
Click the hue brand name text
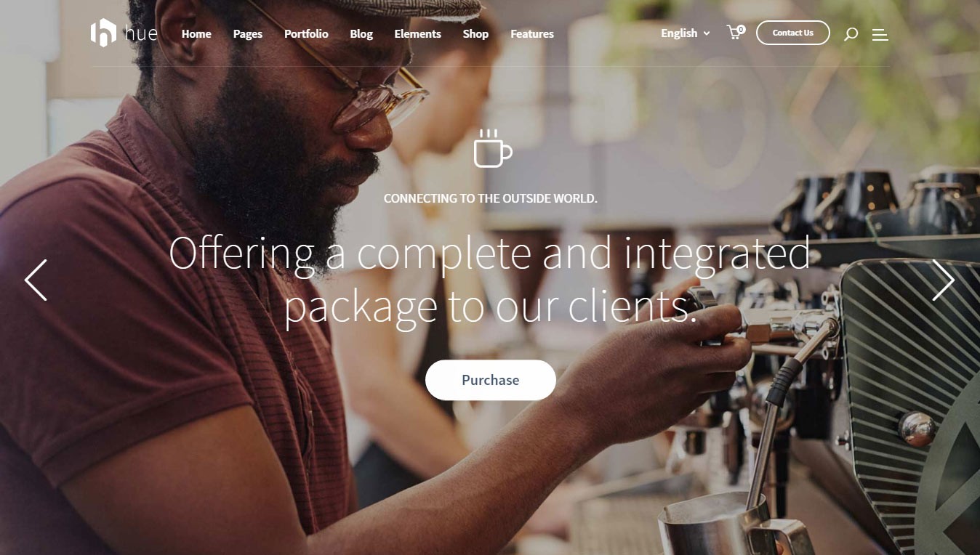140,33
